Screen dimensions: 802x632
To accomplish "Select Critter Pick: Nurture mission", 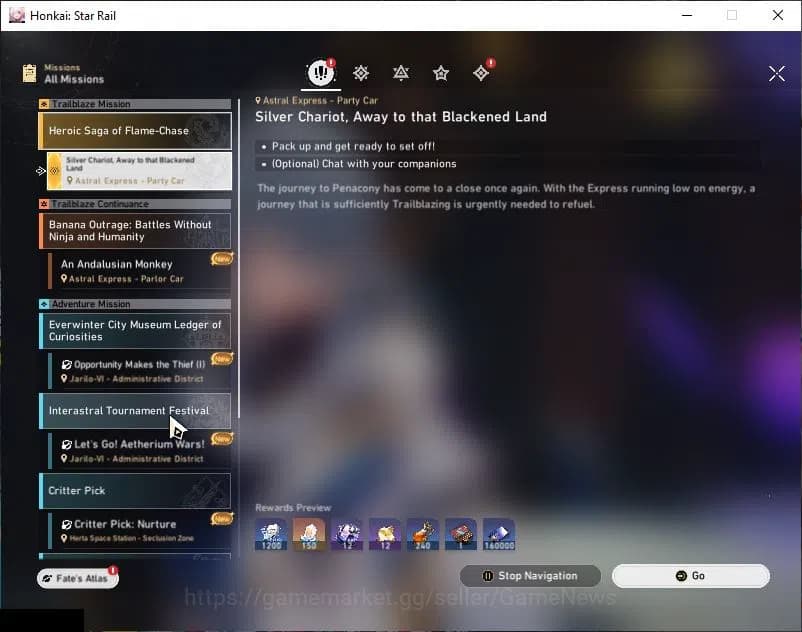I will [x=139, y=530].
